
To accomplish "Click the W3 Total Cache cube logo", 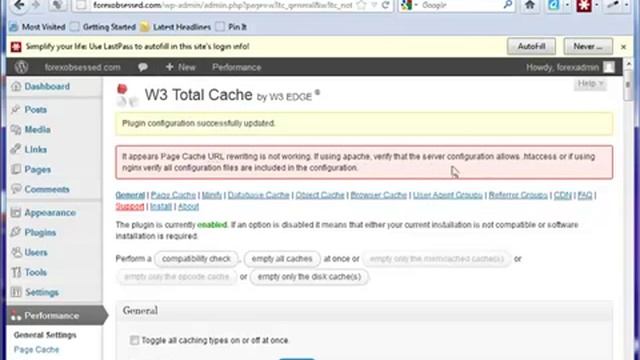I will 127,95.
